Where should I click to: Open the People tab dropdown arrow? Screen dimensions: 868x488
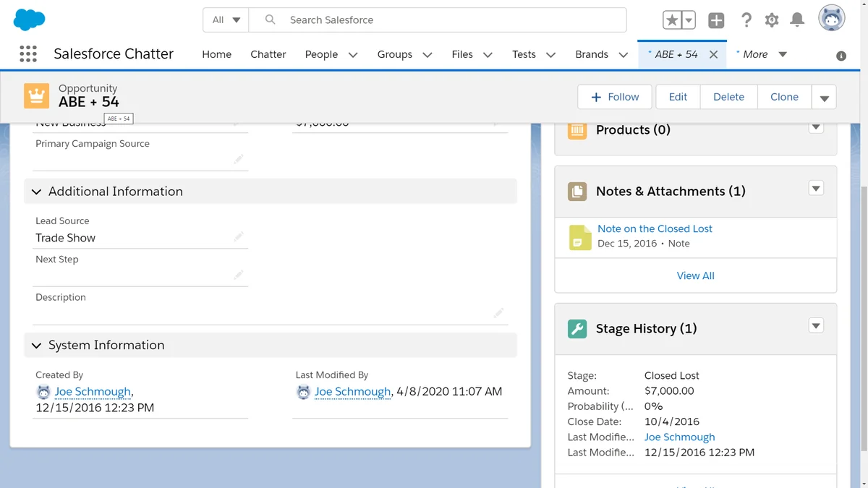[x=353, y=55]
